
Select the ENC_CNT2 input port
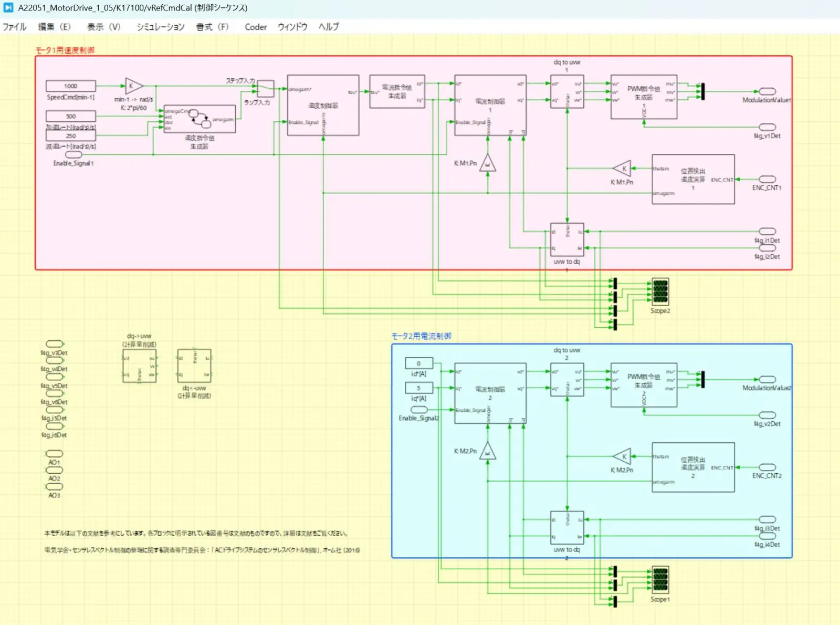pos(767,467)
